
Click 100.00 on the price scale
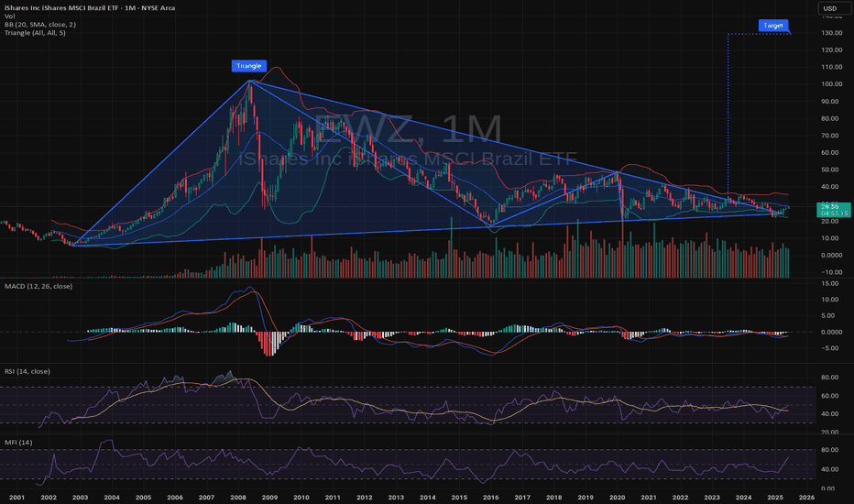tap(832, 84)
